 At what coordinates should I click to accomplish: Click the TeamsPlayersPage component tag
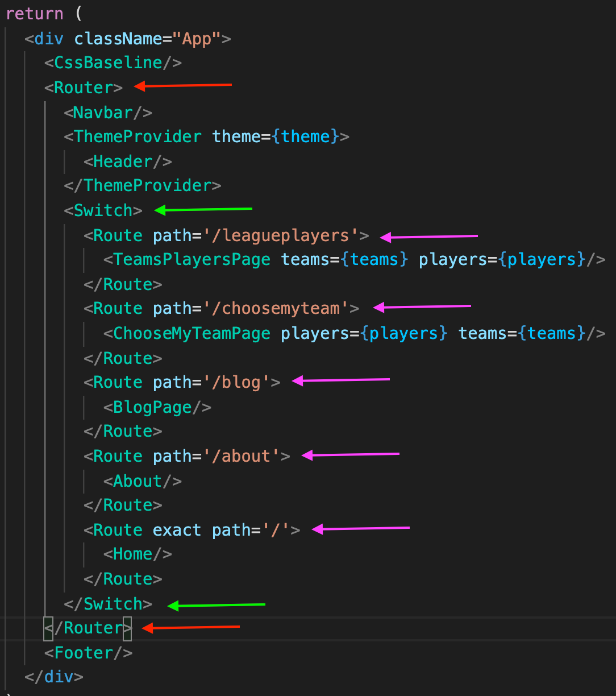point(188,259)
